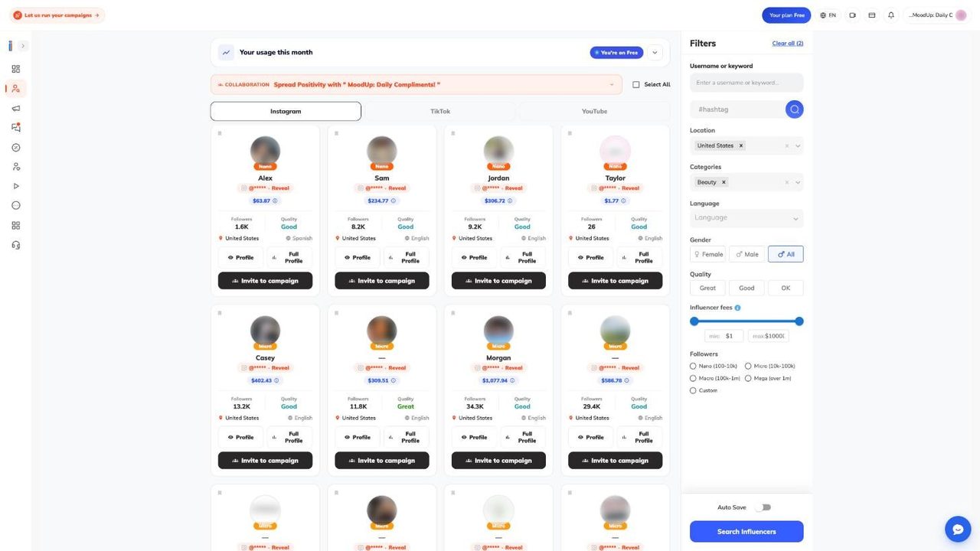Open the play icon in sidebar
The image size is (980, 551).
15,186
